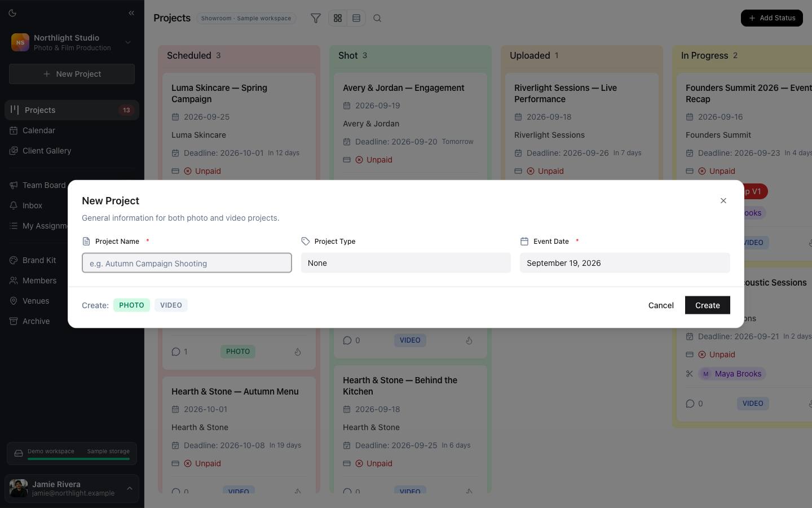Click the Venues location pin icon
This screenshot has height=508, width=812.
(14, 301)
